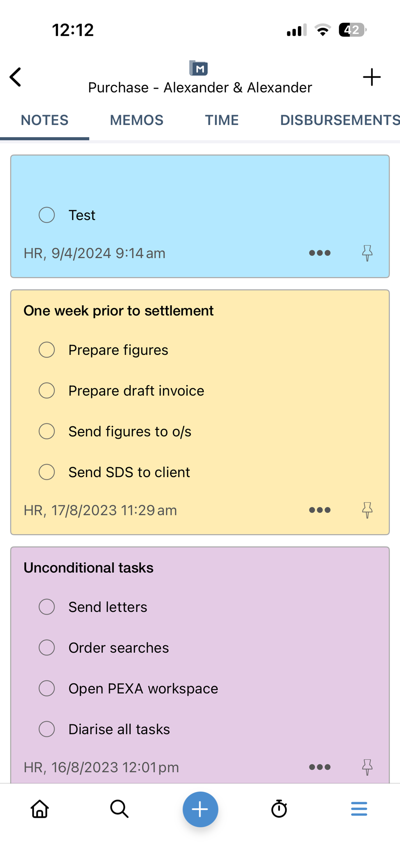Mark Open PEXA workspace as done
The height and width of the screenshot is (868, 400).
tap(47, 688)
